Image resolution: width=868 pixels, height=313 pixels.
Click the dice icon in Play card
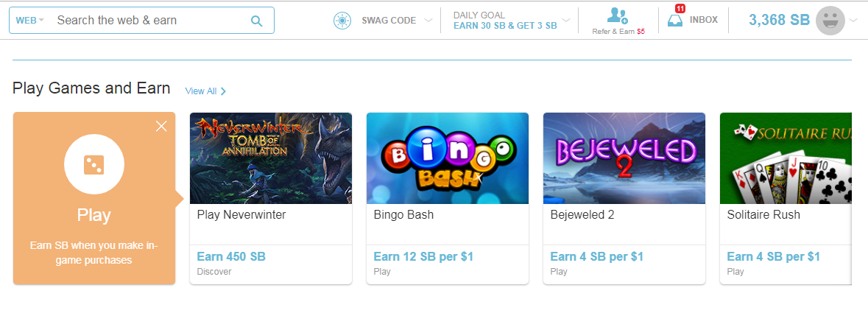[94, 164]
